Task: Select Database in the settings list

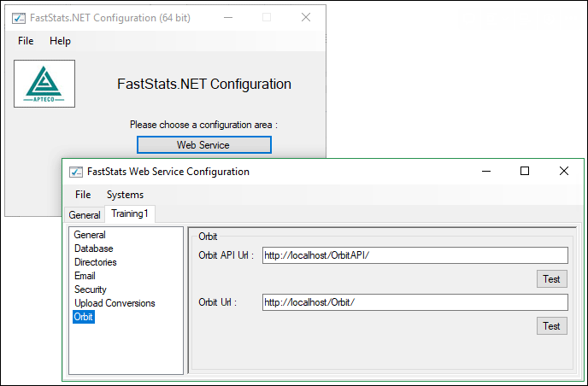Action: point(94,249)
